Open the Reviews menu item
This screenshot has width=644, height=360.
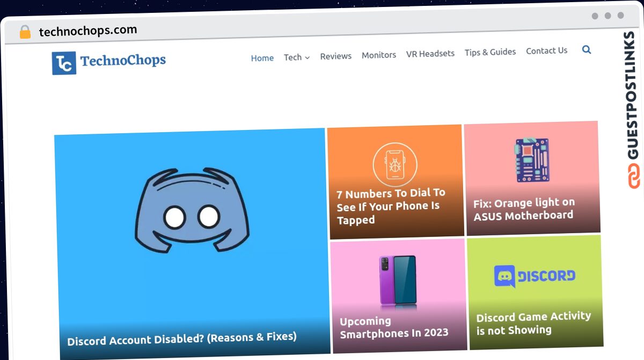click(336, 56)
